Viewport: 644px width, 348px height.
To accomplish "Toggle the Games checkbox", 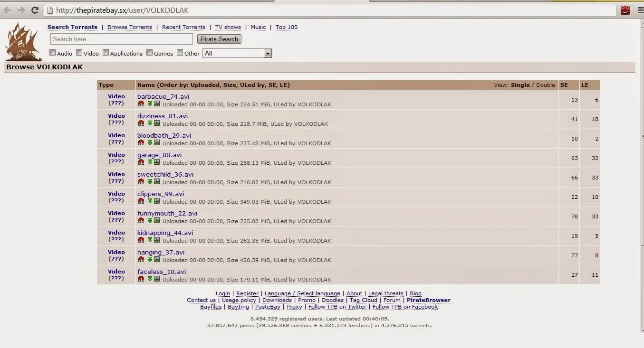I will coord(150,53).
